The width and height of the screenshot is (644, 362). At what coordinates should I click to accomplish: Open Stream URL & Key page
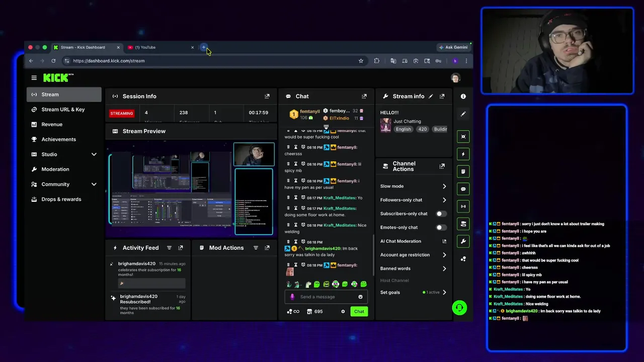pyautogui.click(x=64, y=110)
